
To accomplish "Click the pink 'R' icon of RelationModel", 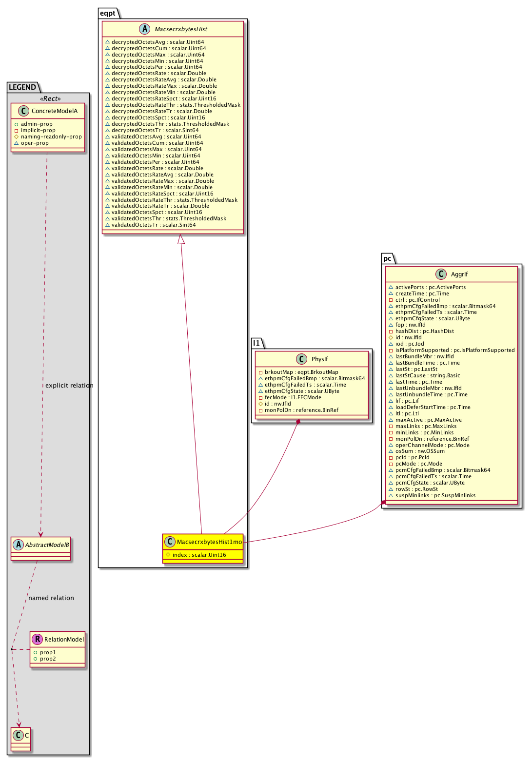I will pos(37,639).
